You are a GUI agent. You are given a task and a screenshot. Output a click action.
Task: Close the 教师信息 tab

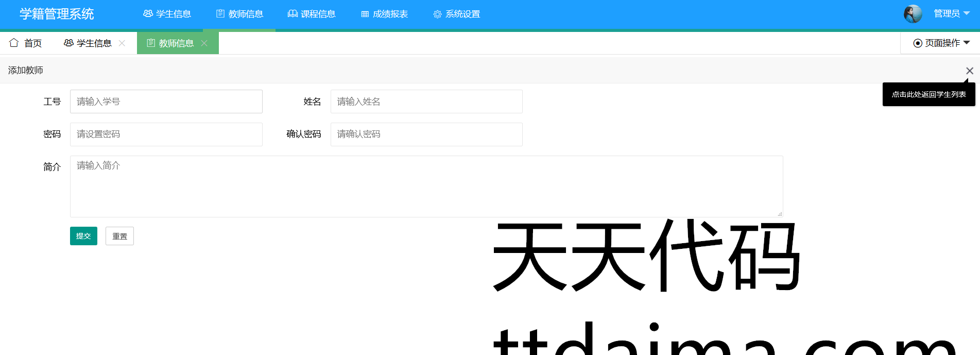(204, 43)
